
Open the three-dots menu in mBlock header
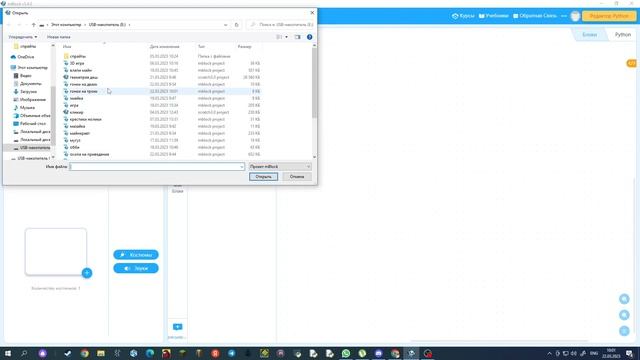click(x=564, y=16)
